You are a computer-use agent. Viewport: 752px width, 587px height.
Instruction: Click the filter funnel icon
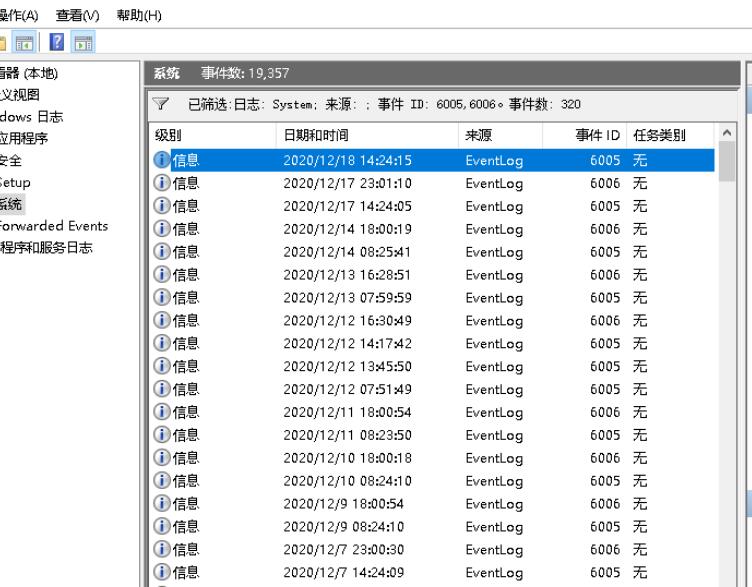point(160,104)
